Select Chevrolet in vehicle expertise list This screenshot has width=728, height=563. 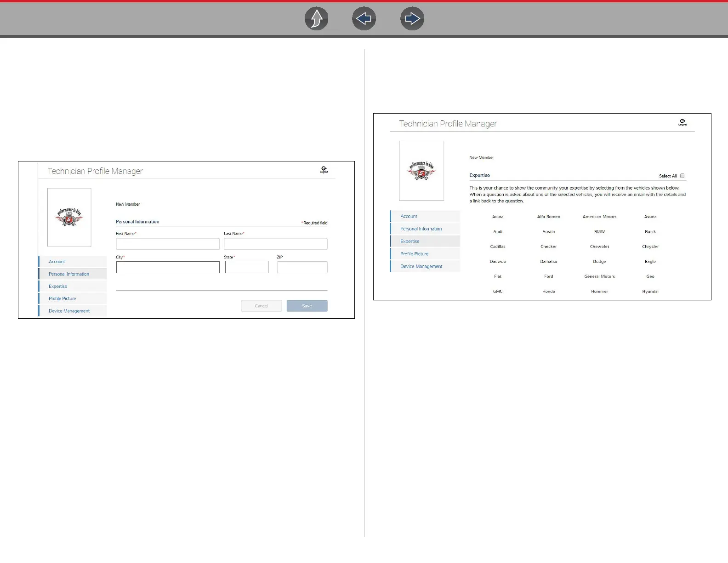point(599,247)
